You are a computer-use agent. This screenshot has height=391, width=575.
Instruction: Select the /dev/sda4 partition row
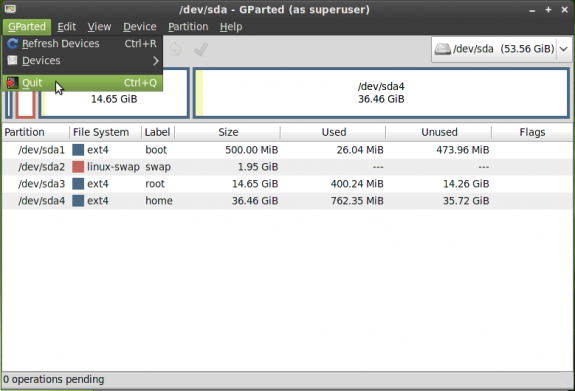point(288,201)
